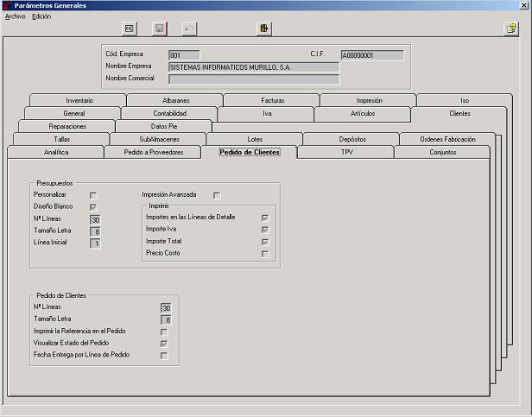Open the Edición menu
This screenshot has width=532, height=417.
pos(41,16)
